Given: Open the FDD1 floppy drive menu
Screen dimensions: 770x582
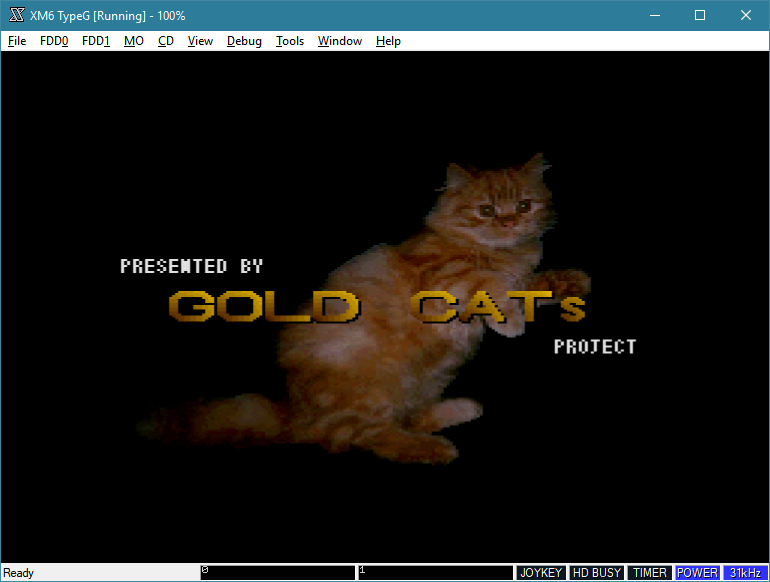Looking at the screenshot, I should click(x=96, y=41).
